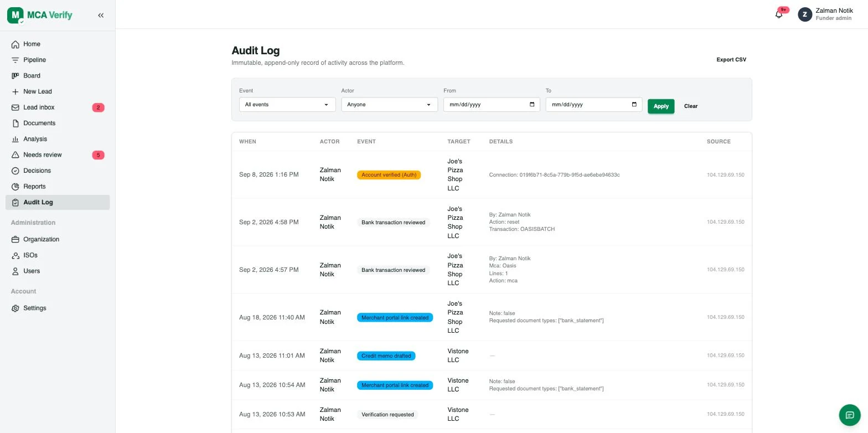Click the Sep 2, 2026 4:58 PM timestamp
The image size is (868, 433).
click(269, 223)
